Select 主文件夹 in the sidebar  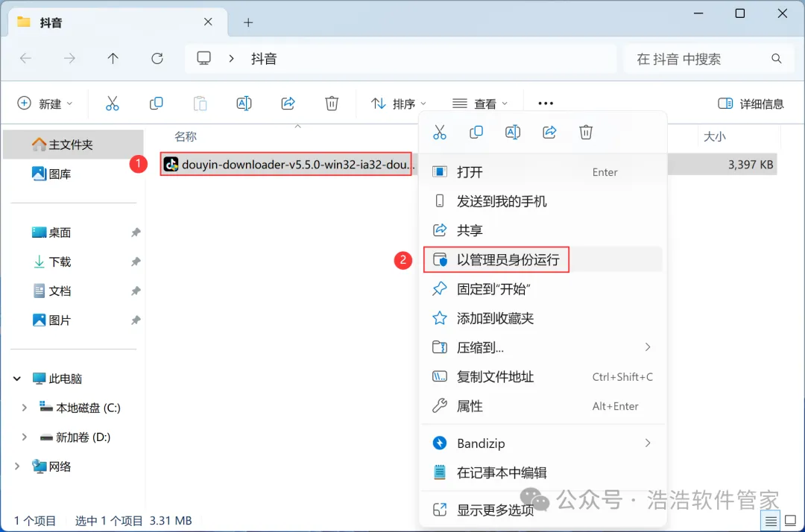(73, 145)
